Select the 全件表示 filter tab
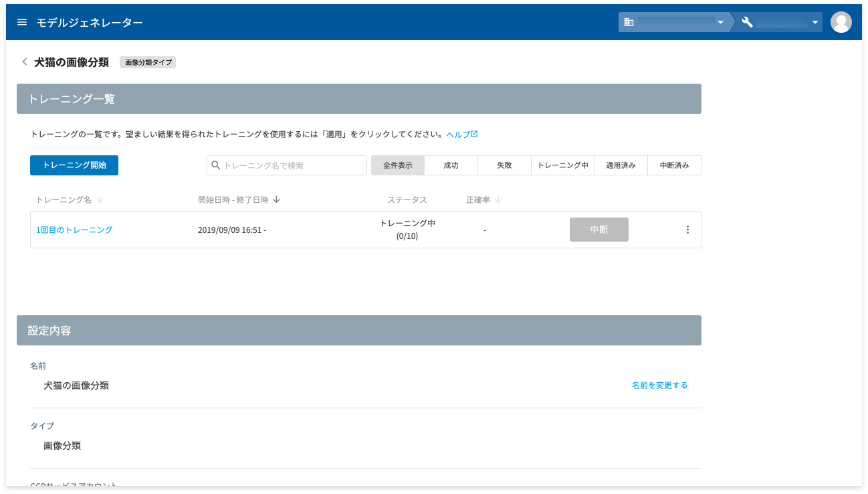The height and width of the screenshot is (494, 868). [398, 165]
